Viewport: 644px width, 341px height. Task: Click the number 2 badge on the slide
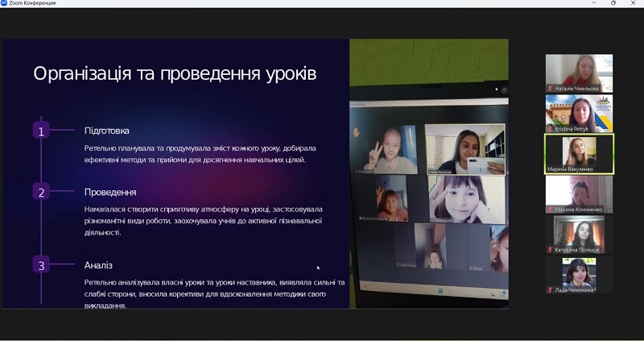click(41, 192)
